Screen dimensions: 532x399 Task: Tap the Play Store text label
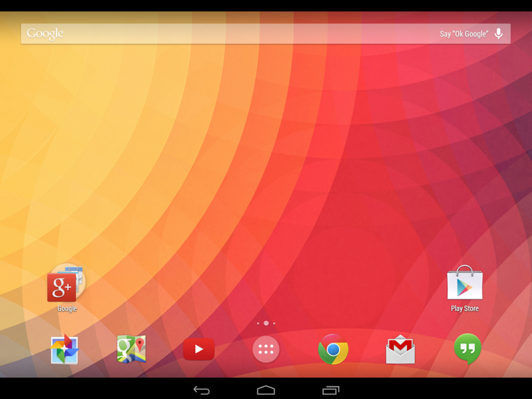465,309
